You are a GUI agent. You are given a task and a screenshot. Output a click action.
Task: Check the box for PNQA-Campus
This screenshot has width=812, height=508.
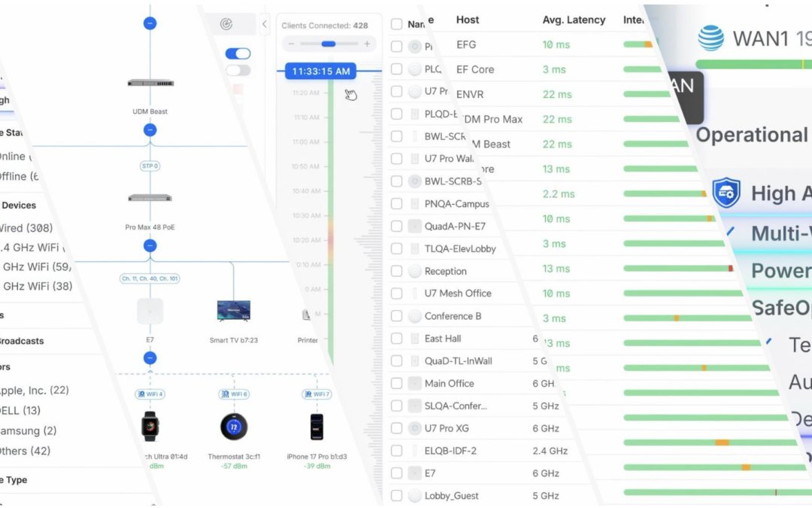click(x=397, y=204)
